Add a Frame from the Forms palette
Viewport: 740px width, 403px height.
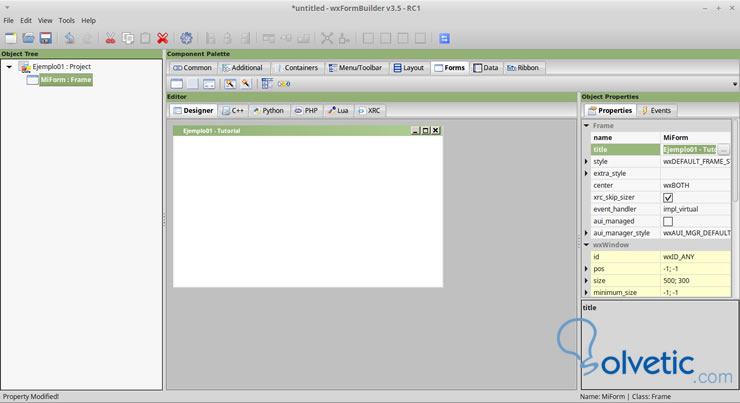(177, 84)
